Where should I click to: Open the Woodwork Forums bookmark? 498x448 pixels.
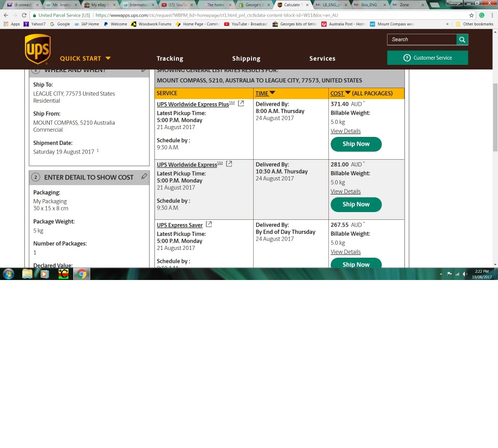pyautogui.click(x=151, y=24)
